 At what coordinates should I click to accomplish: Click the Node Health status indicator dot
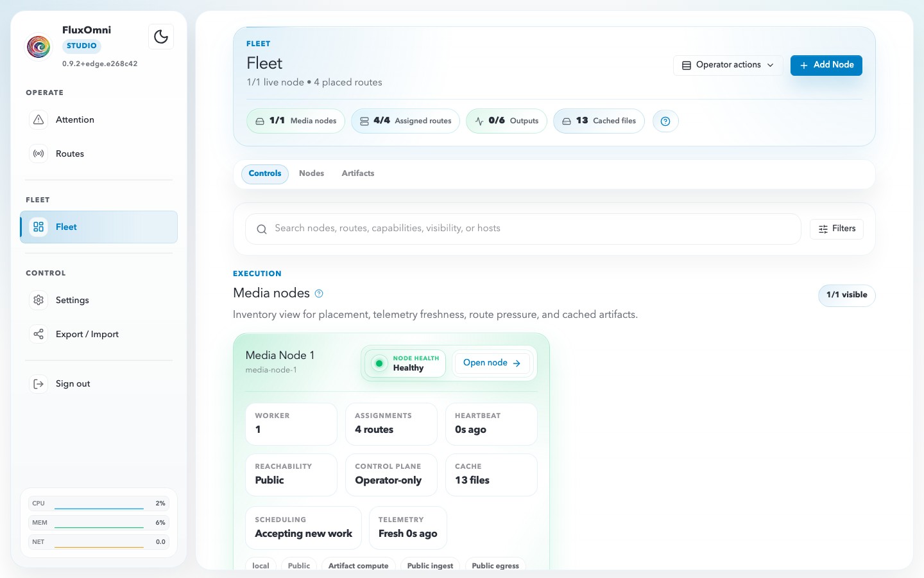point(380,363)
